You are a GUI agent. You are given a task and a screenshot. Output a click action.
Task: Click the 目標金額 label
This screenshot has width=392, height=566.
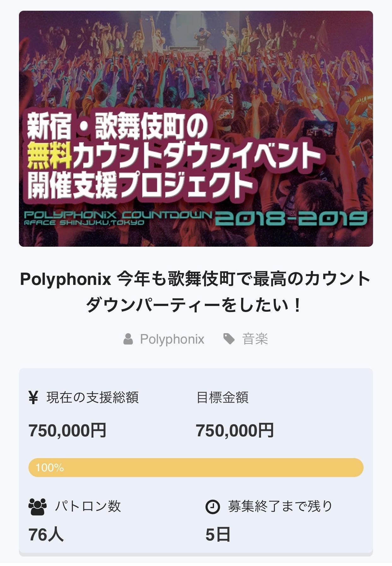click(223, 398)
